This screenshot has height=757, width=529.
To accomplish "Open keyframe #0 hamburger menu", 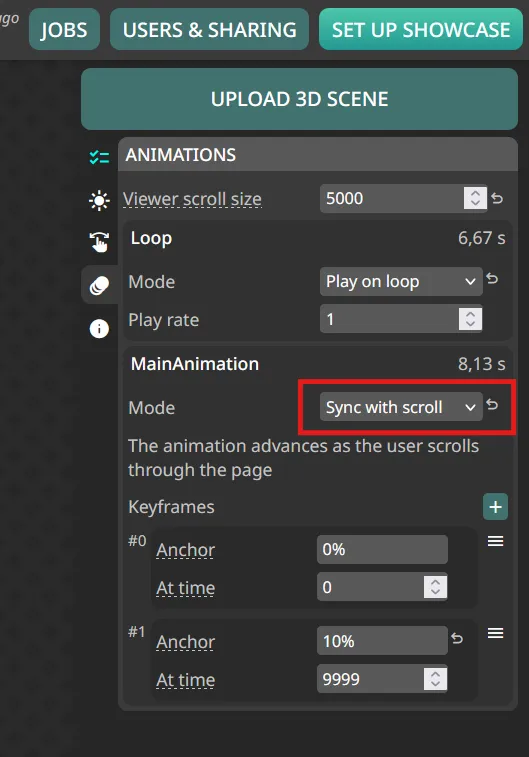I will (495, 541).
